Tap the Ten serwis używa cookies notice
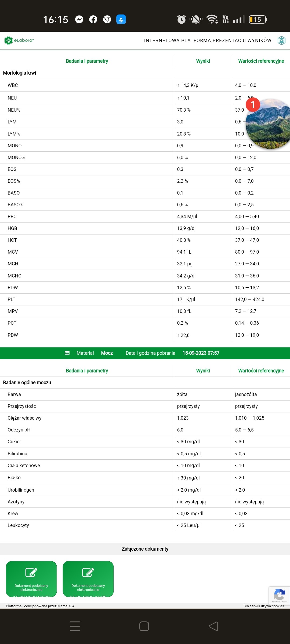The image size is (290, 644). (x=263, y=606)
